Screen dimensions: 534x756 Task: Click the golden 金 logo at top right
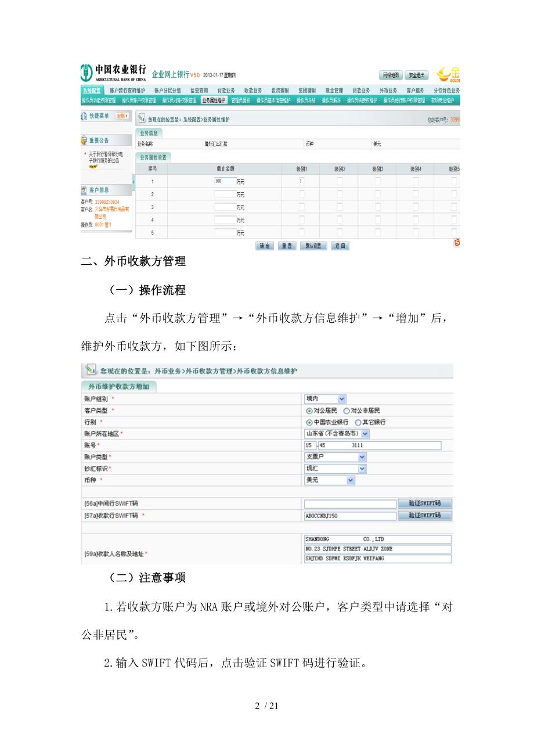pyautogui.click(x=448, y=74)
